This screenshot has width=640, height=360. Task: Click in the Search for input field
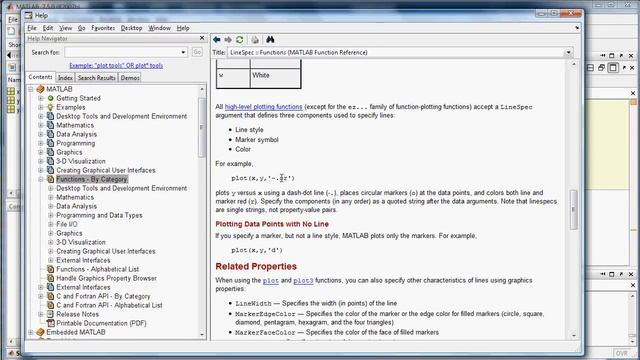[x=122, y=52]
